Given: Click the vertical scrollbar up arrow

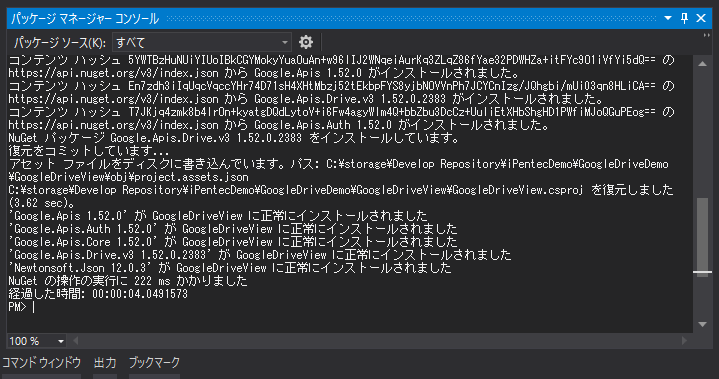Looking at the screenshot, I should pos(702,64).
